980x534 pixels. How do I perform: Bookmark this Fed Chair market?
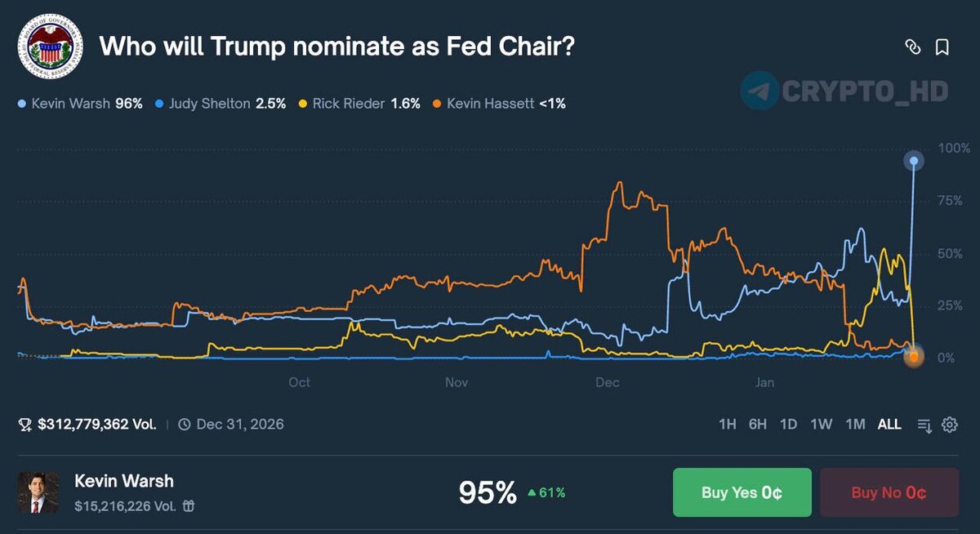(x=942, y=47)
